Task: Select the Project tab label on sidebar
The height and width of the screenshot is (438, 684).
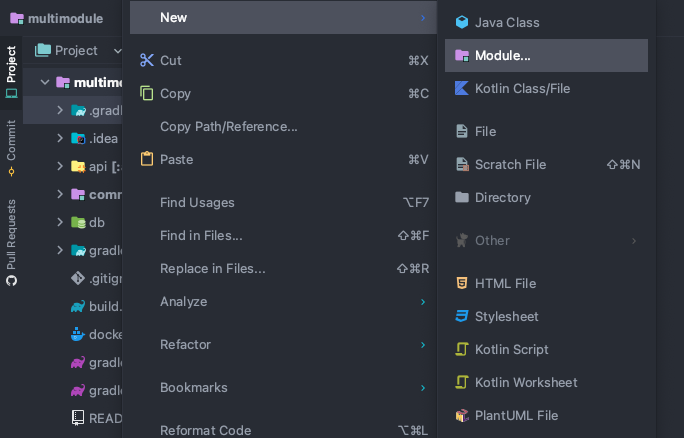Action: pos(11,64)
